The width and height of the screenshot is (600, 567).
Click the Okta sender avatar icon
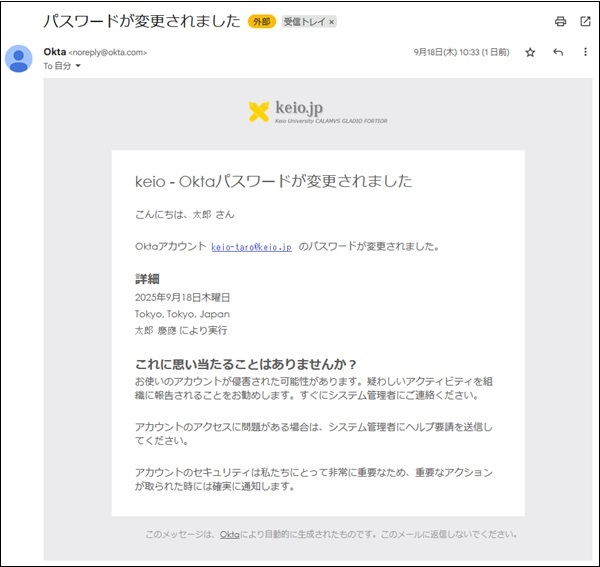coord(19,59)
